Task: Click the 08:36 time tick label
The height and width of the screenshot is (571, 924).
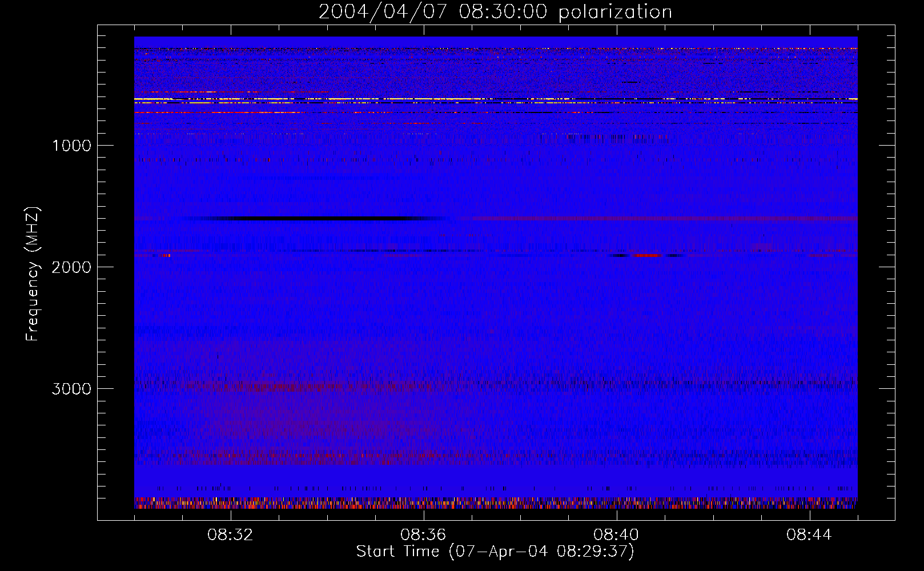Action: point(424,535)
